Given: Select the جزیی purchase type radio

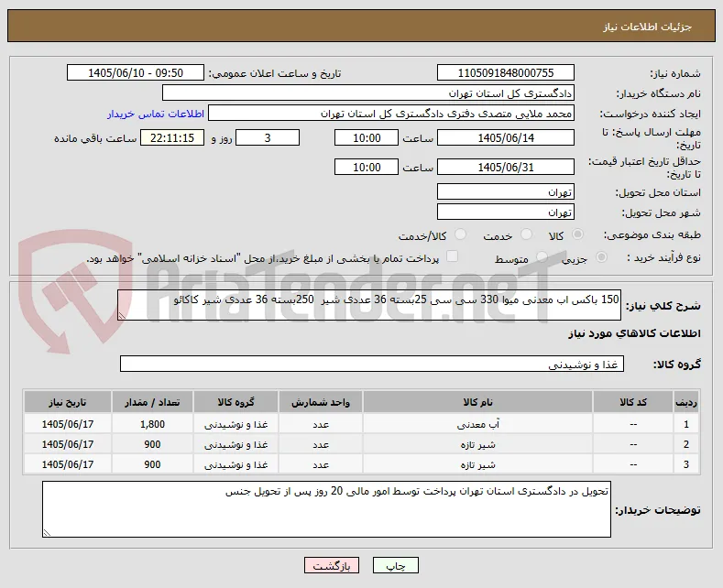Looking at the screenshot, I should click(x=601, y=257).
